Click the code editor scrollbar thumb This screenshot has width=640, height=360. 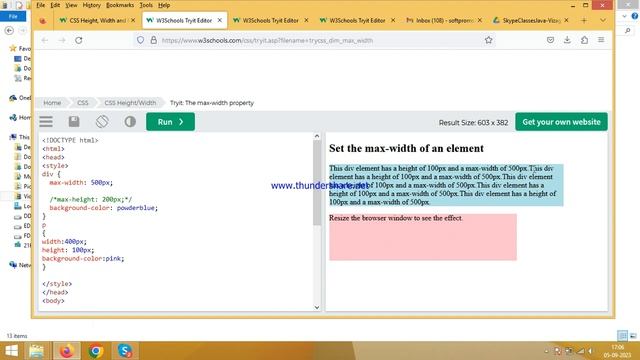tap(317, 183)
